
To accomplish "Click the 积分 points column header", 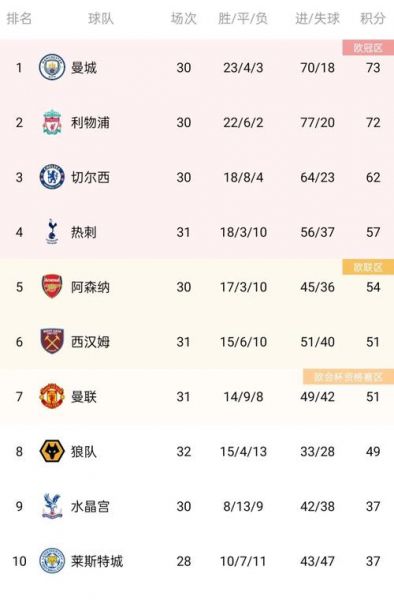I will coord(373,18).
